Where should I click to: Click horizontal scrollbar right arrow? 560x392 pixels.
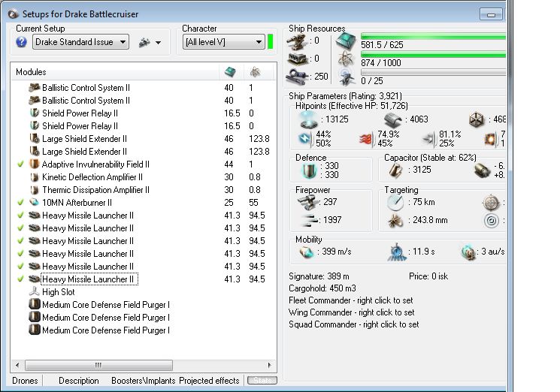[x=270, y=365]
